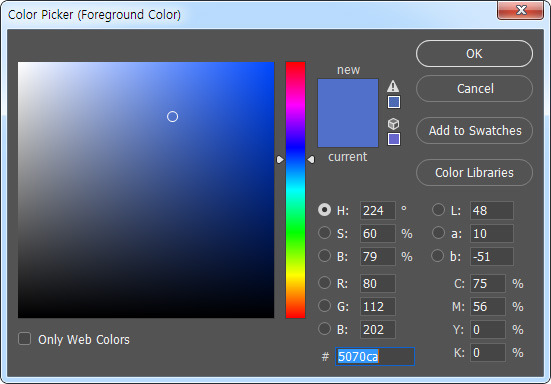Select the Lab a channel radio button
Image resolution: width=551 pixels, height=384 pixels.
[438, 233]
